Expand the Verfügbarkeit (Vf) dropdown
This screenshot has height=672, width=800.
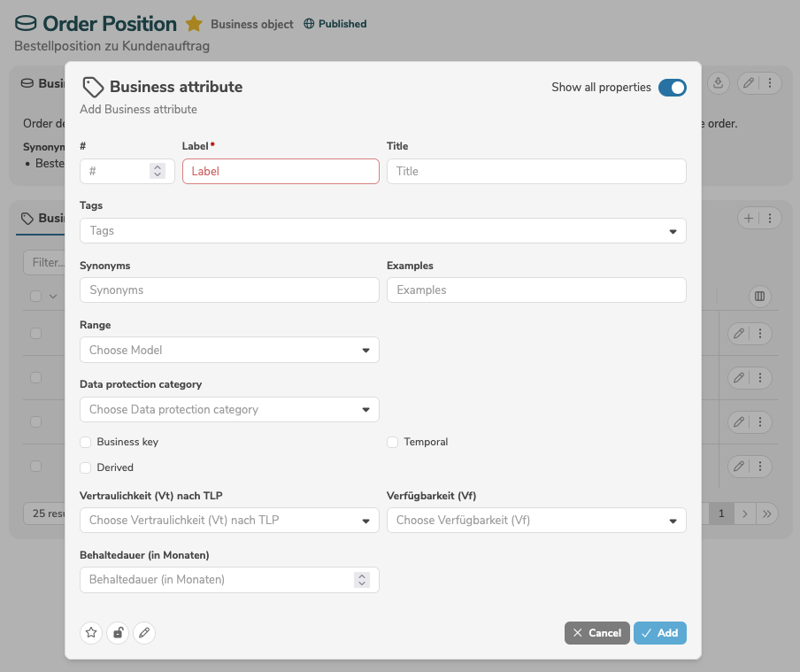536,521
